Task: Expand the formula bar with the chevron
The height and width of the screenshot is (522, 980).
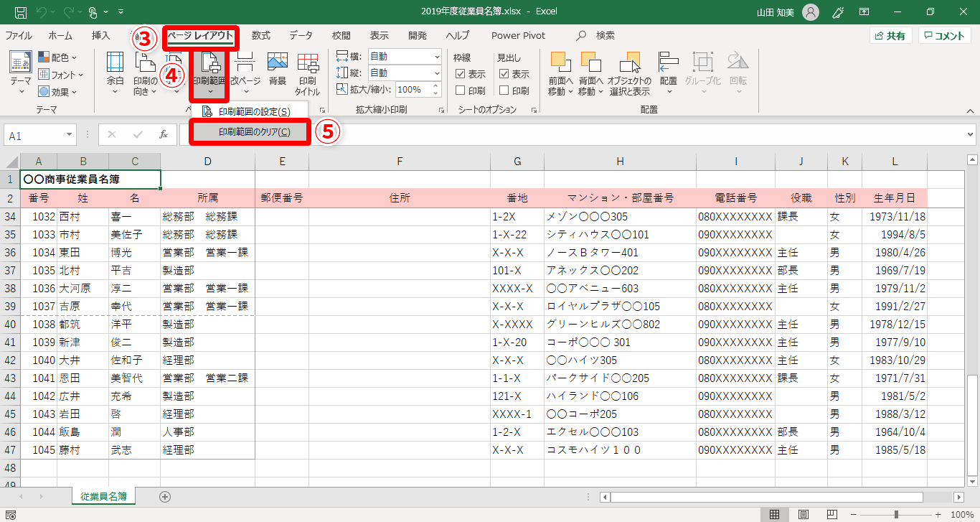Action: point(971,134)
